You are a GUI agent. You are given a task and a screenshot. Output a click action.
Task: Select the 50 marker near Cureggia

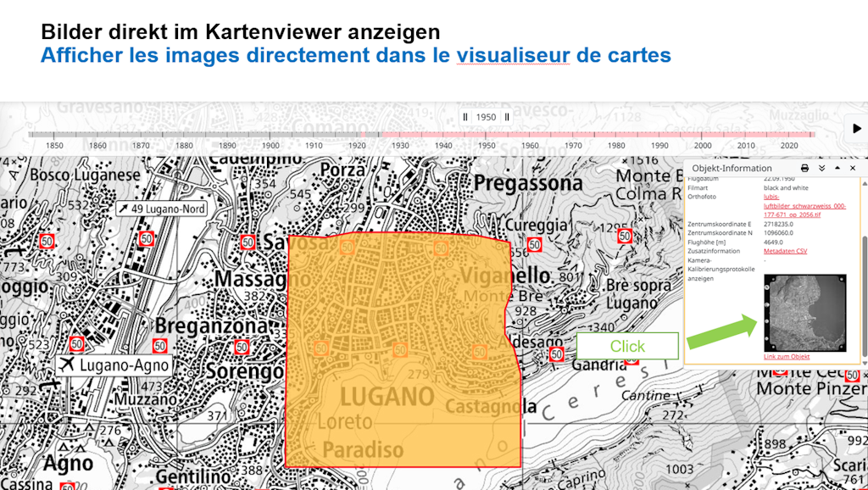point(534,245)
